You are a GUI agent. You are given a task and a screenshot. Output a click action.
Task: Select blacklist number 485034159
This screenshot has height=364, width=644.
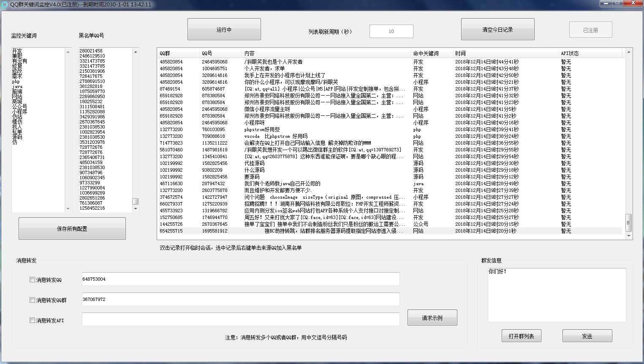point(91,162)
